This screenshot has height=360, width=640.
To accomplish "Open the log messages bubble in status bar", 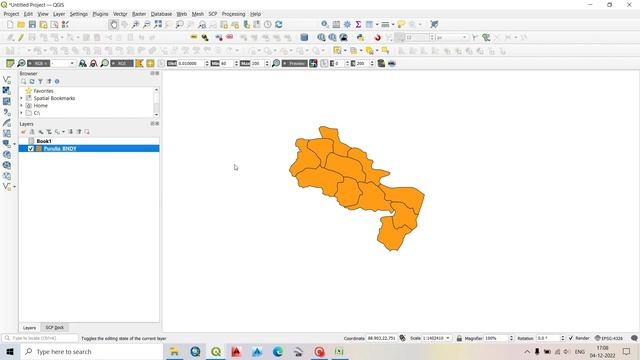I will pyautogui.click(x=634, y=338).
